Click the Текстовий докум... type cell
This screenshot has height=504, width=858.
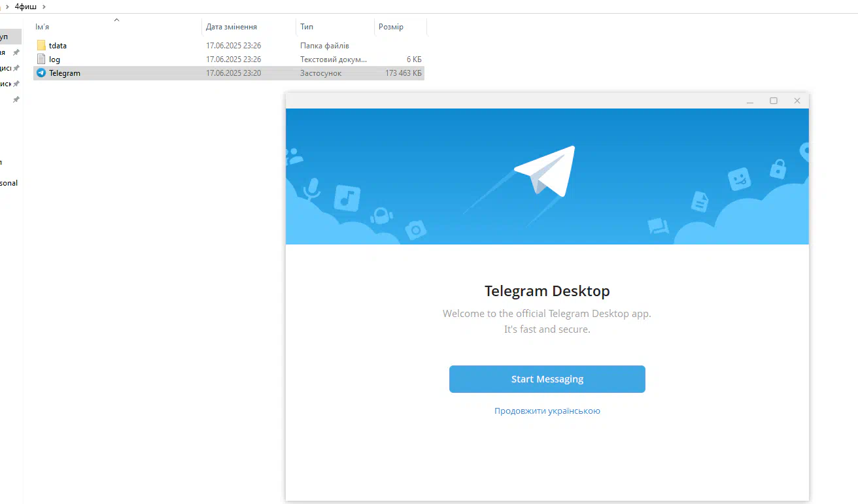334,59
